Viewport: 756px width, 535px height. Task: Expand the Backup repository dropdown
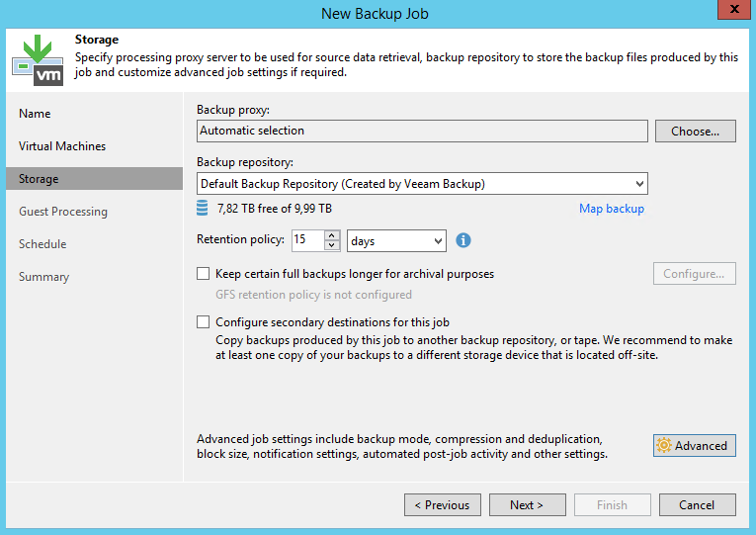(x=639, y=184)
